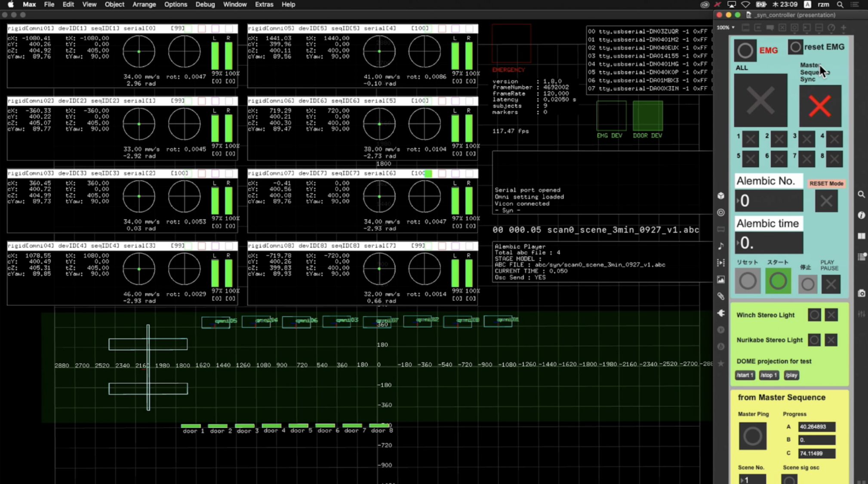Click the clock icon in patcher toolbar
This screenshot has height=484, width=868.
[x=831, y=28]
